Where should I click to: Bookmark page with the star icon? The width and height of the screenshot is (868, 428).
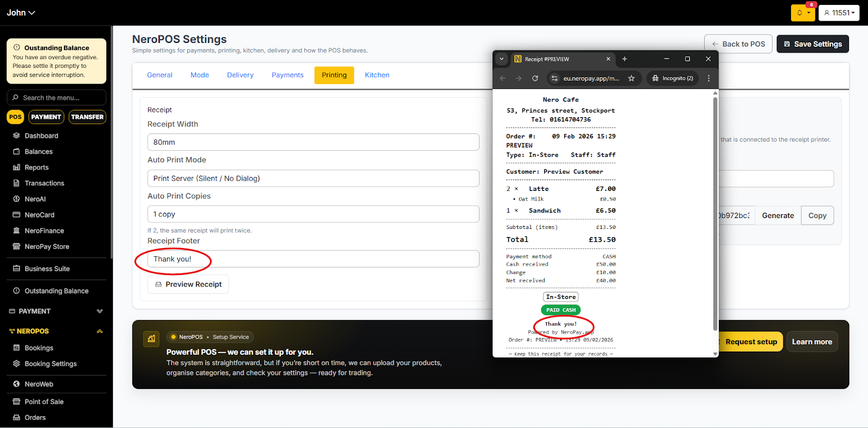631,78
